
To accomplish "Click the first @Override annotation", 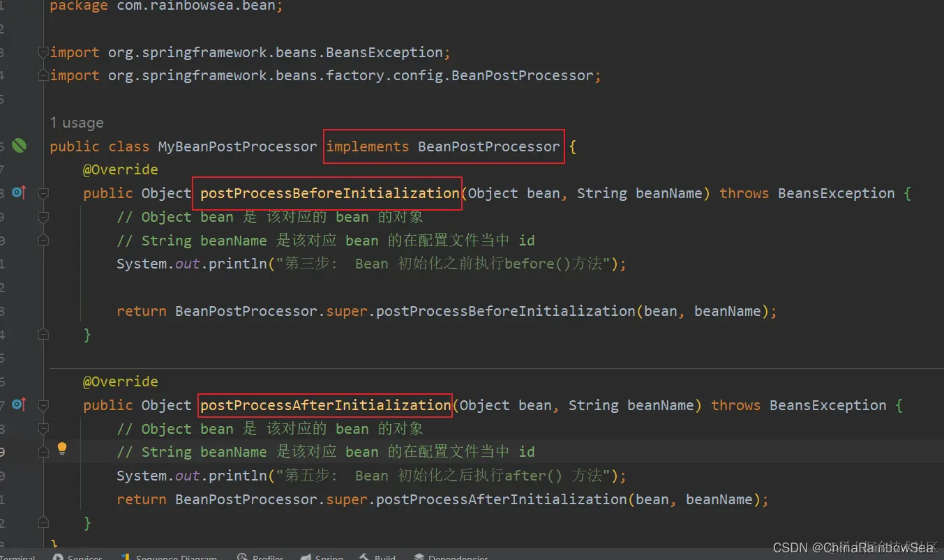I will tap(121, 169).
